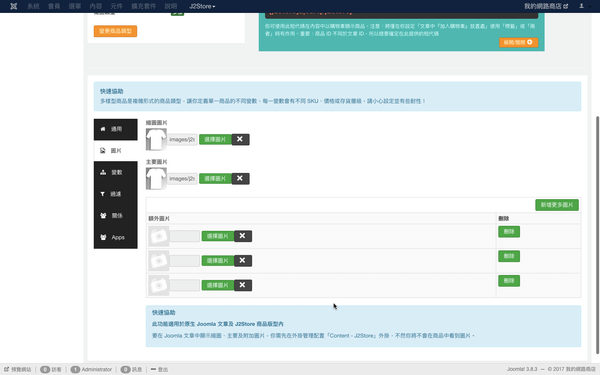Select the 圖片 (Images) tab
The image size is (600, 375).
[x=116, y=150]
